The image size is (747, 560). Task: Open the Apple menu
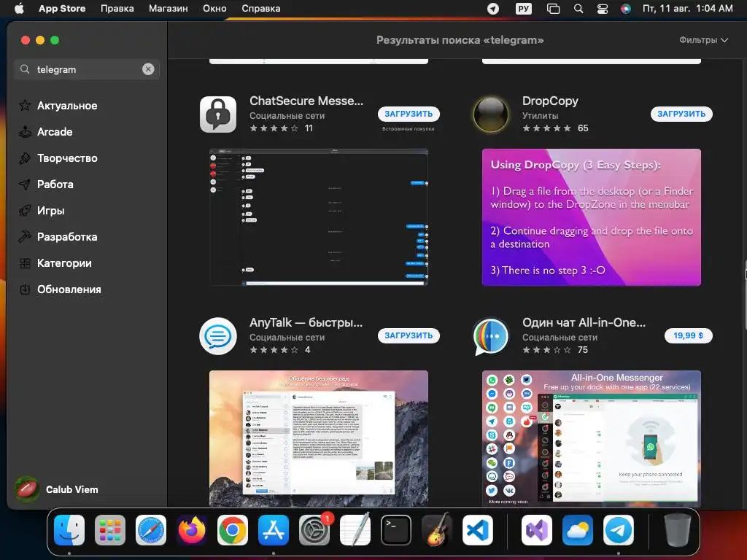coord(19,8)
